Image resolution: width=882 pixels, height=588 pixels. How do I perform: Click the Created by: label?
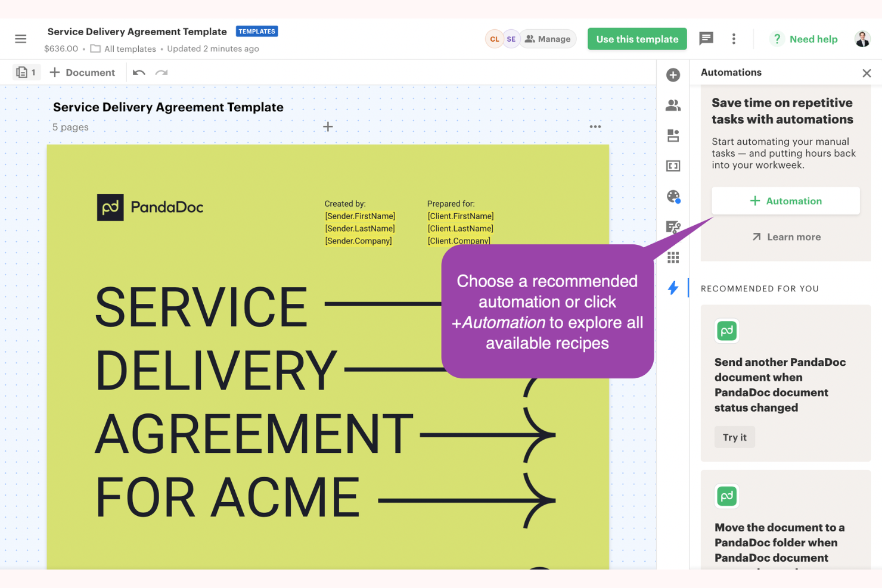click(345, 204)
